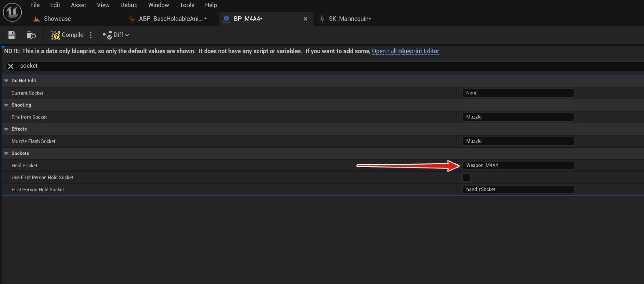The height and width of the screenshot is (284, 644).
Task: Select the First Person Hold Socket label
Action: point(38,189)
